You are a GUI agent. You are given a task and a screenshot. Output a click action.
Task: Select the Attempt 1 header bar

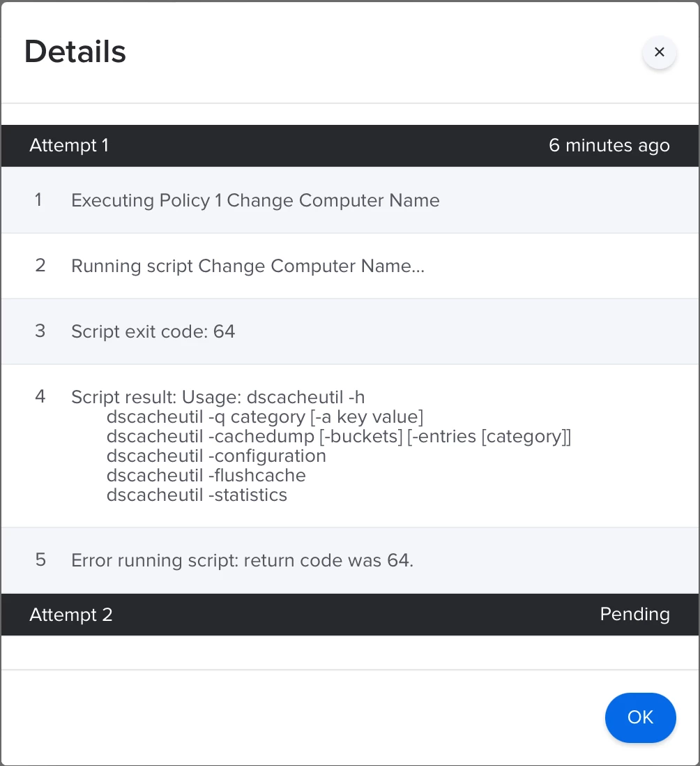(350, 146)
